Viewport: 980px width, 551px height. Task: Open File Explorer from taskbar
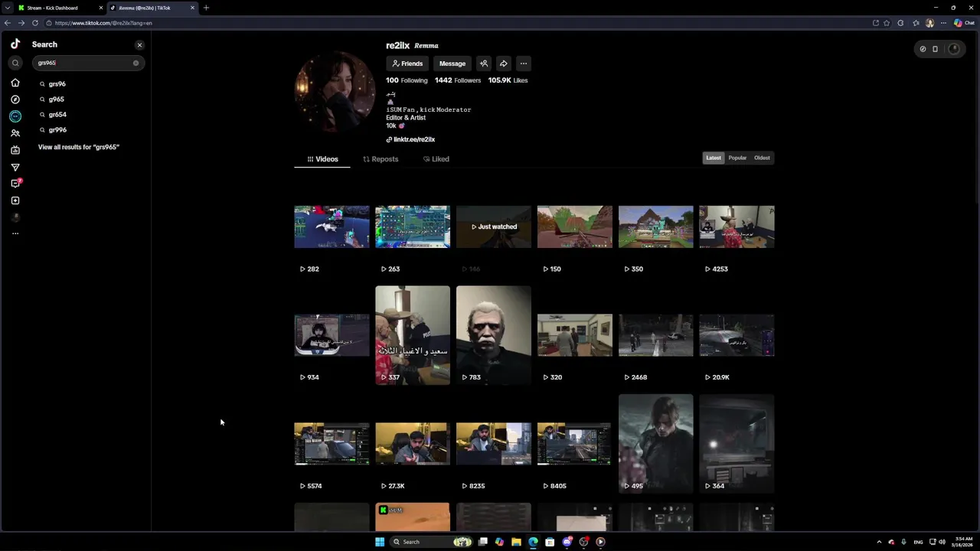(x=516, y=542)
